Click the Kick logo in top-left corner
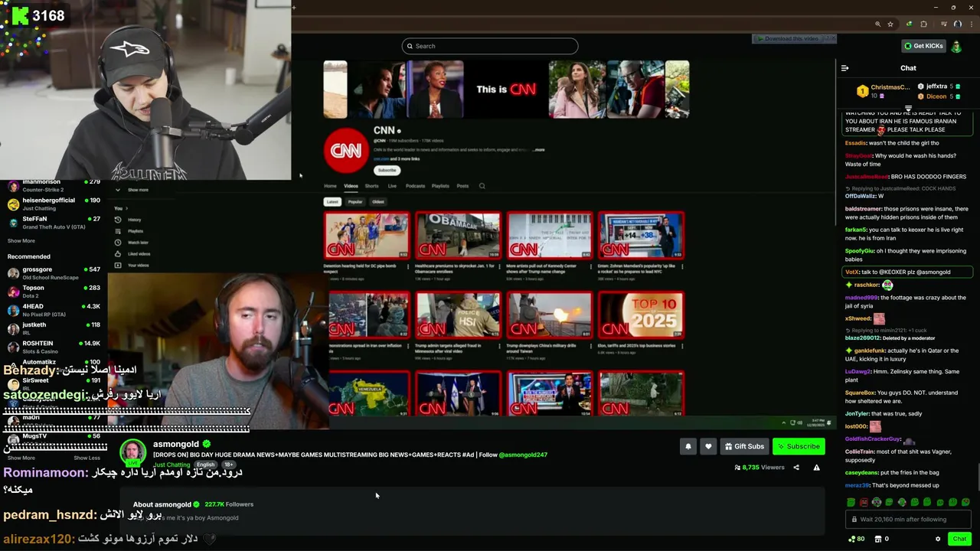The width and height of the screenshot is (980, 551). [x=20, y=15]
